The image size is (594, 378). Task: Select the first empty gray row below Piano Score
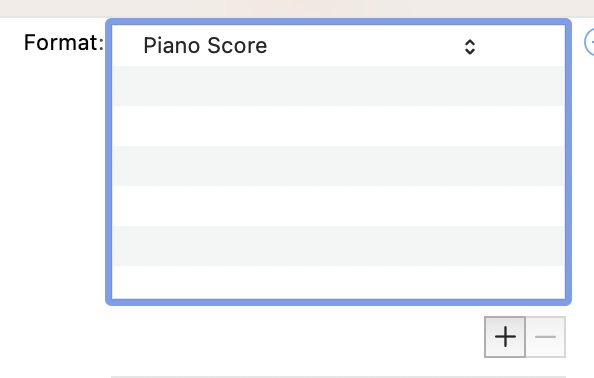338,86
